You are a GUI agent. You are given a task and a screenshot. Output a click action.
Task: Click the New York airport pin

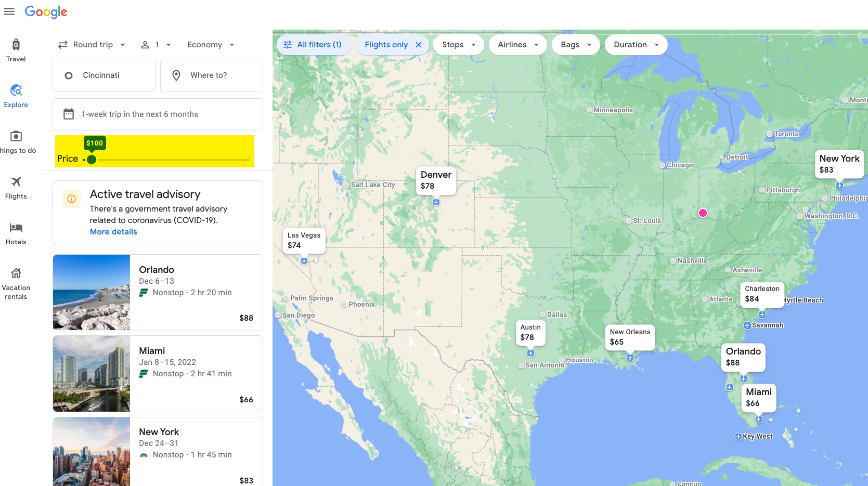[x=839, y=186]
